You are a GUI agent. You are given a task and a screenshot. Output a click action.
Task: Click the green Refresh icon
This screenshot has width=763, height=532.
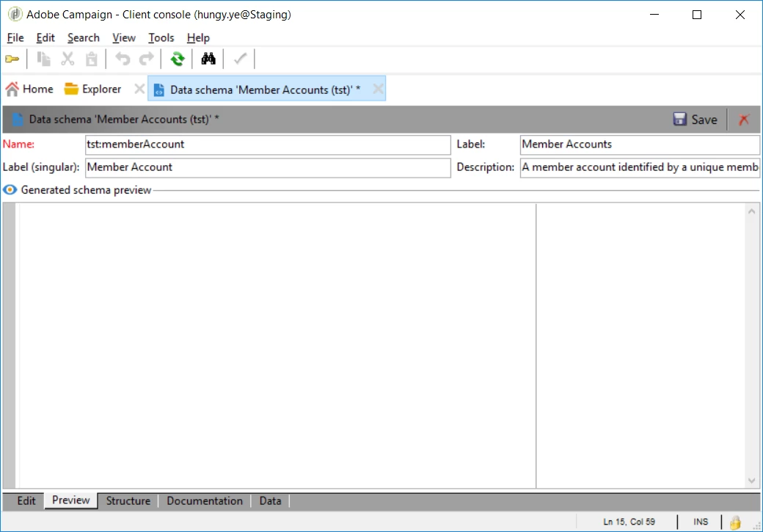click(x=178, y=59)
